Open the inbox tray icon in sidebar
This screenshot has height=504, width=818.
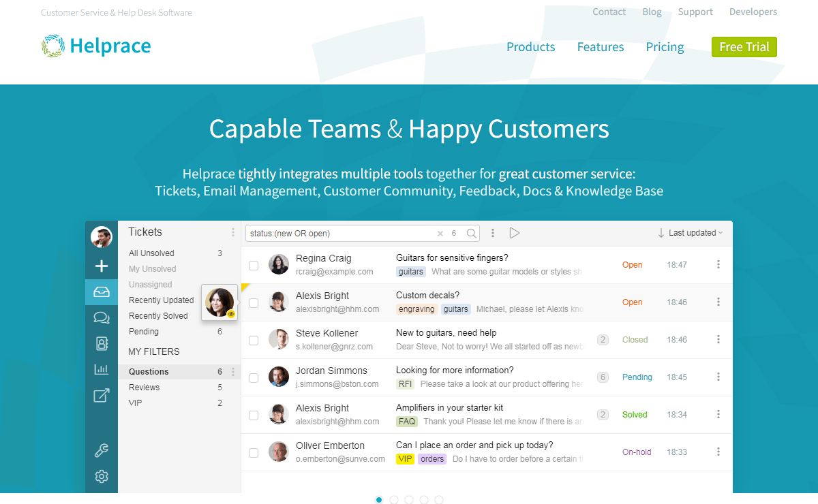(x=102, y=292)
